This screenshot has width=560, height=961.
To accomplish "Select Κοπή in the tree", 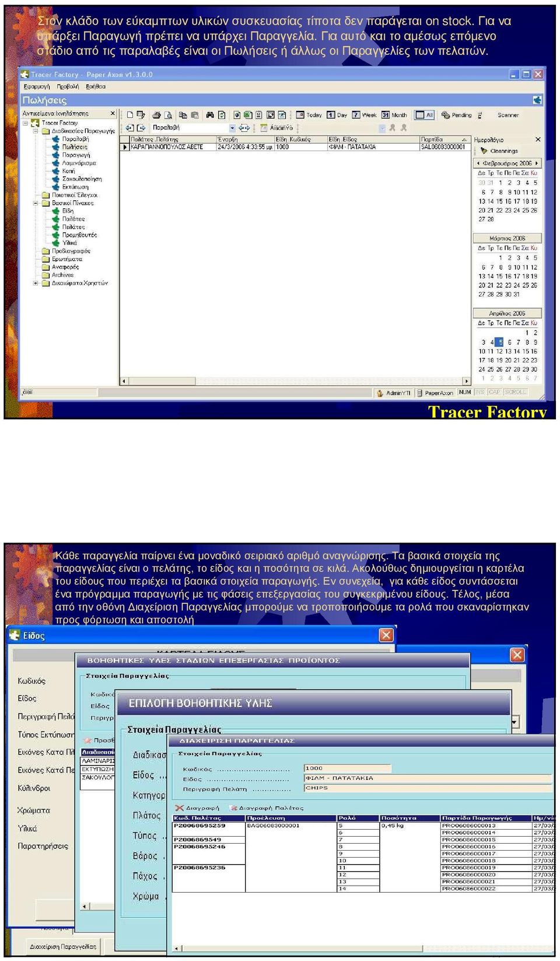I will (x=69, y=171).
